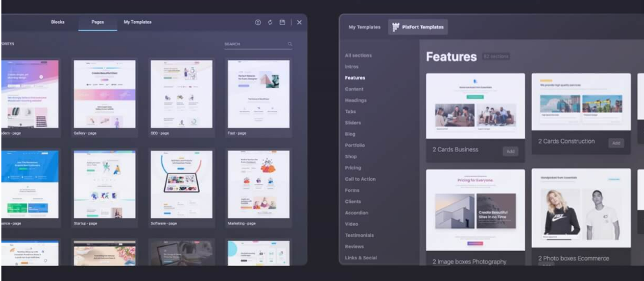Open My Templates tab in Pages window

tap(138, 22)
